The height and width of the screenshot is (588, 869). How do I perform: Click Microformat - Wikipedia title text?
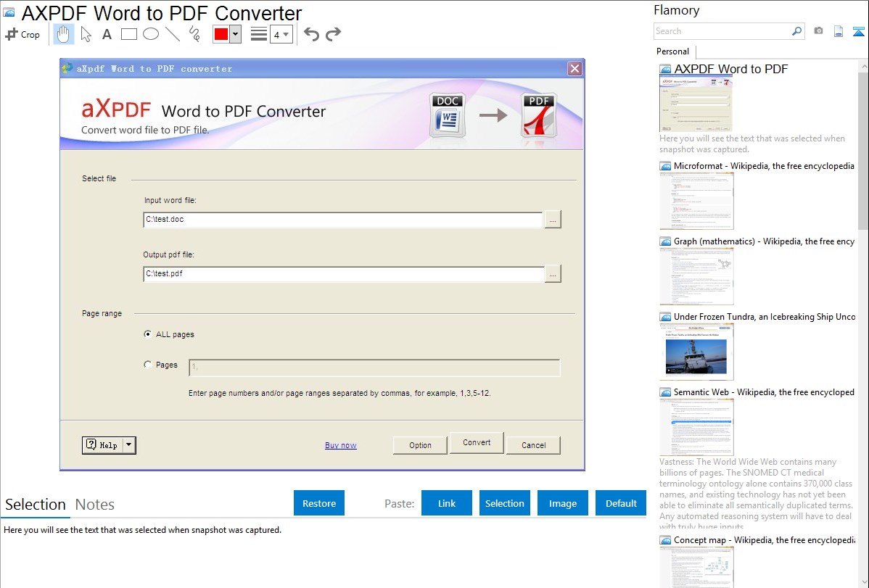[x=764, y=166]
